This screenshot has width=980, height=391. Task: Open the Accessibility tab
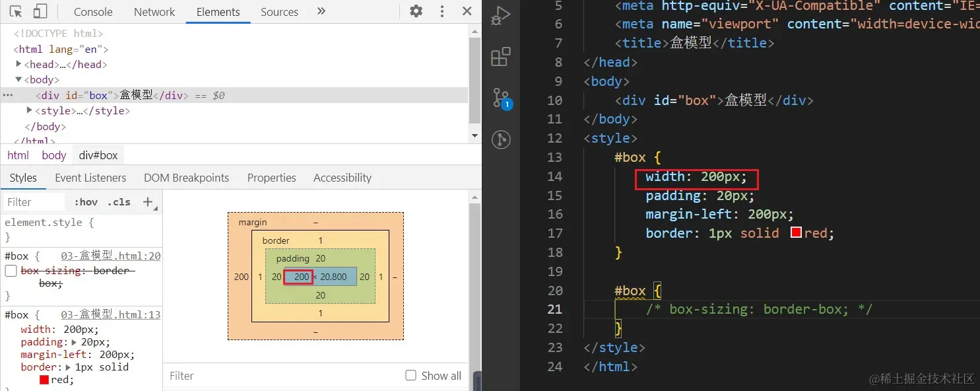343,178
